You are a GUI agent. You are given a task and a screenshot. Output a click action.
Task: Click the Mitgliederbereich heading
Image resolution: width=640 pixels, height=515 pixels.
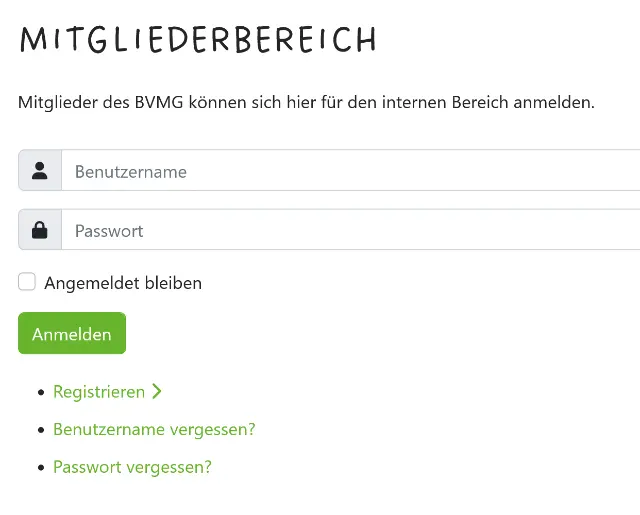[x=198, y=40]
